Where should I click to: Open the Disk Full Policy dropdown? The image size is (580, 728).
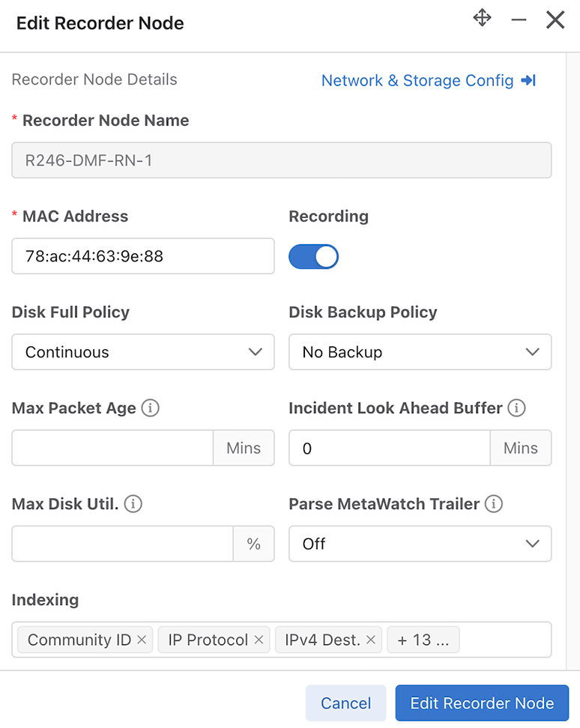tap(143, 352)
